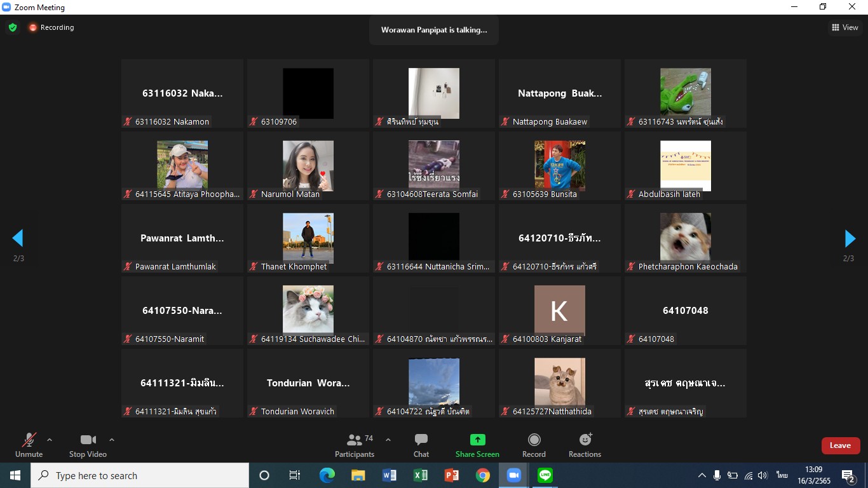
Task: Go to next page of participants
Action: (850, 238)
